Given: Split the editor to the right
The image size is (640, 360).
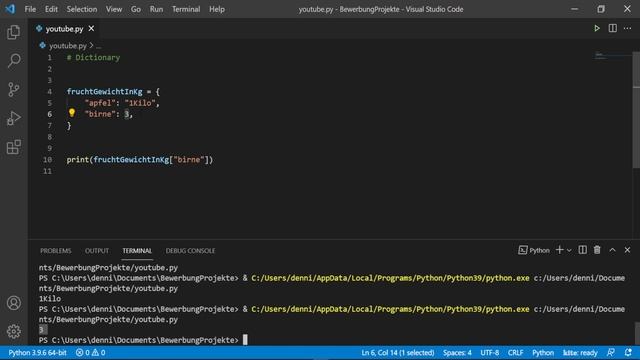Looking at the screenshot, I should coord(613,28).
